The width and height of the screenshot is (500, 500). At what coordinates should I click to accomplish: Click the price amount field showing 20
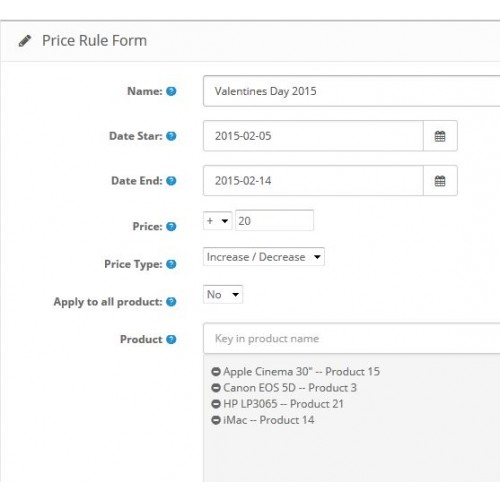tap(274, 220)
